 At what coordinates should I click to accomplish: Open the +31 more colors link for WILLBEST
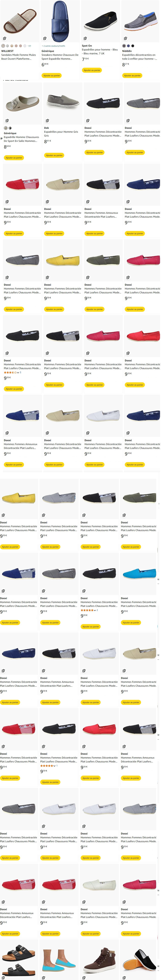tap(29, 46)
